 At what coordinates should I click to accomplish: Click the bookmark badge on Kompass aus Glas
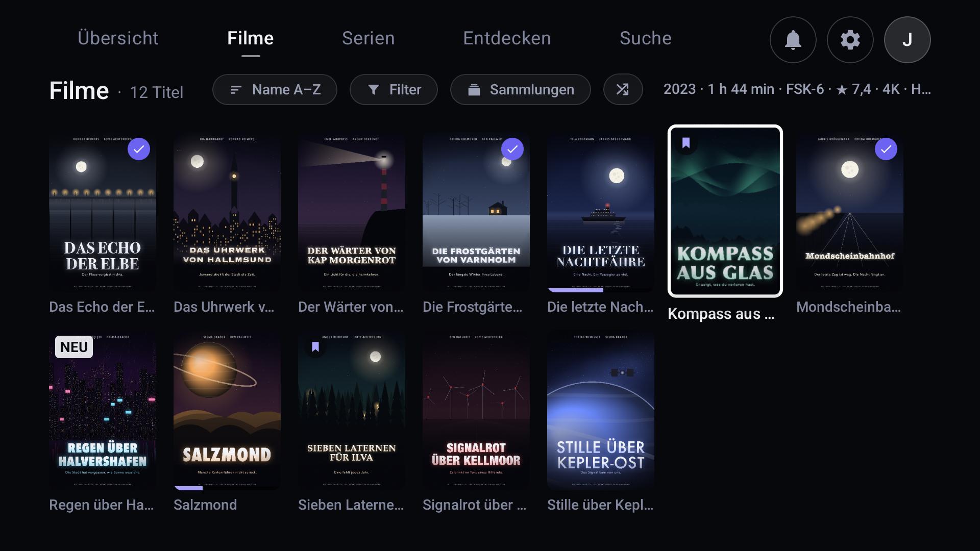(x=686, y=143)
